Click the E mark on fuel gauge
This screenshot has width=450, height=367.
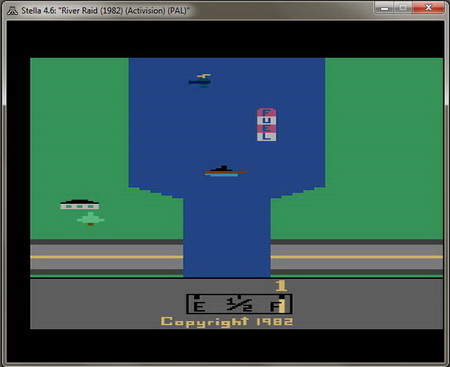tap(199, 306)
